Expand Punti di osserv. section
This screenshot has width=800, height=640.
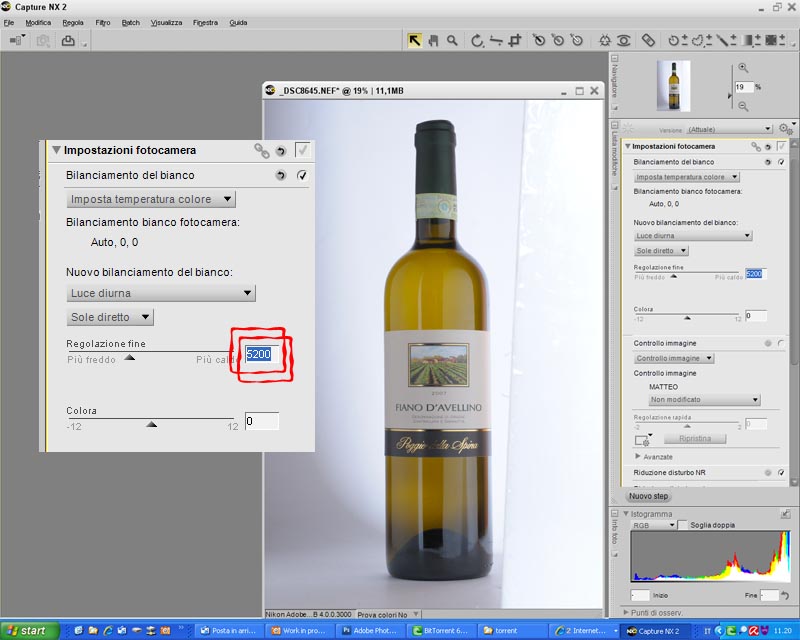pyautogui.click(x=626, y=612)
